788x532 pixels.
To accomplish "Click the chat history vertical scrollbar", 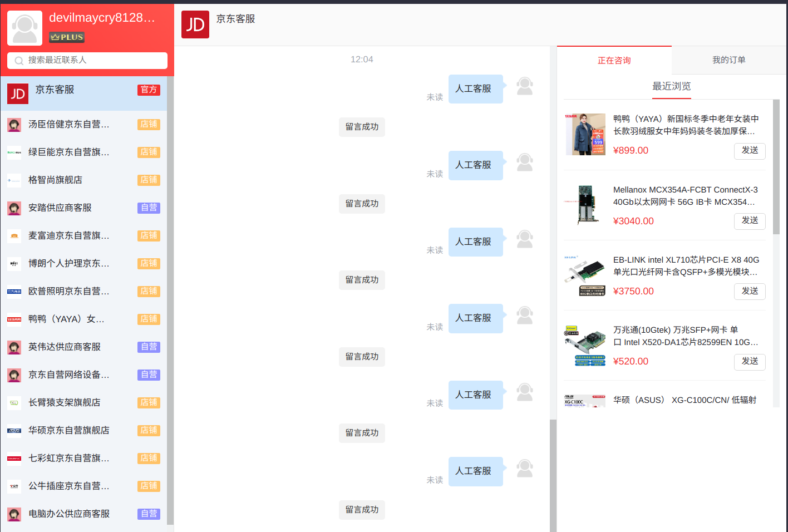I will 553,476.
